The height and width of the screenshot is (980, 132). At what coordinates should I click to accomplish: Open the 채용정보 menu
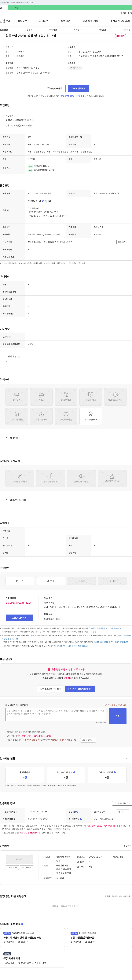coord(22,21)
